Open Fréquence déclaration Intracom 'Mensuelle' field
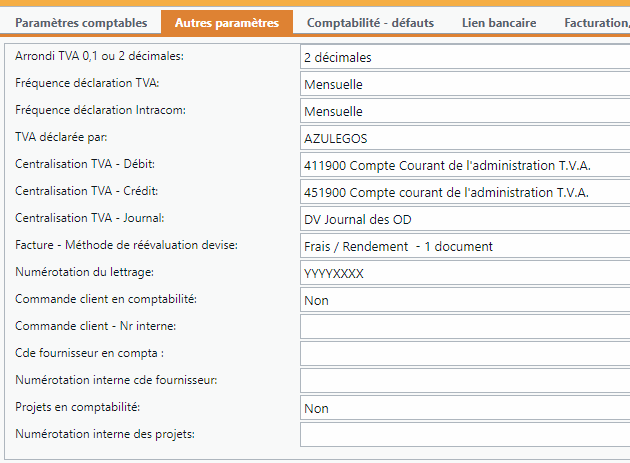 [x=465, y=111]
